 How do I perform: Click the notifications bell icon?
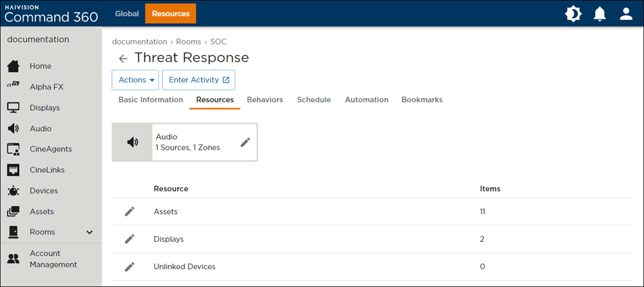tap(600, 14)
